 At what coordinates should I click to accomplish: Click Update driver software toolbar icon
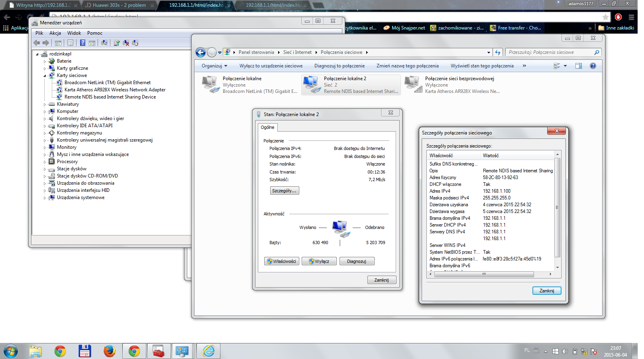[117, 43]
